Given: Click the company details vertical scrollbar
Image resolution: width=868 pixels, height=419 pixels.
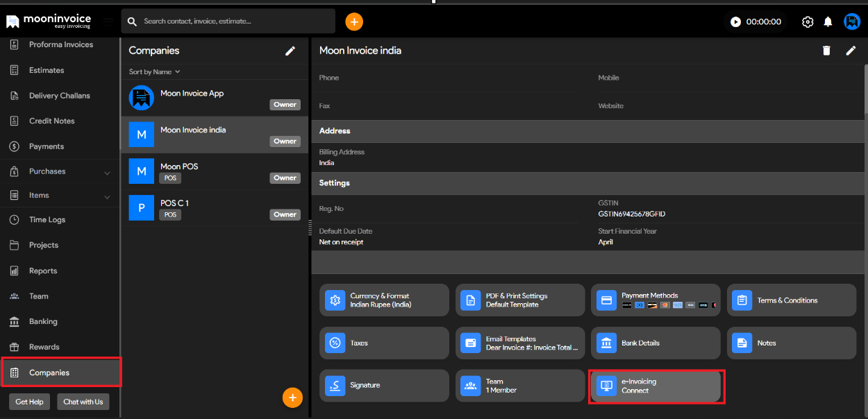Looking at the screenshot, I should tap(865, 89).
